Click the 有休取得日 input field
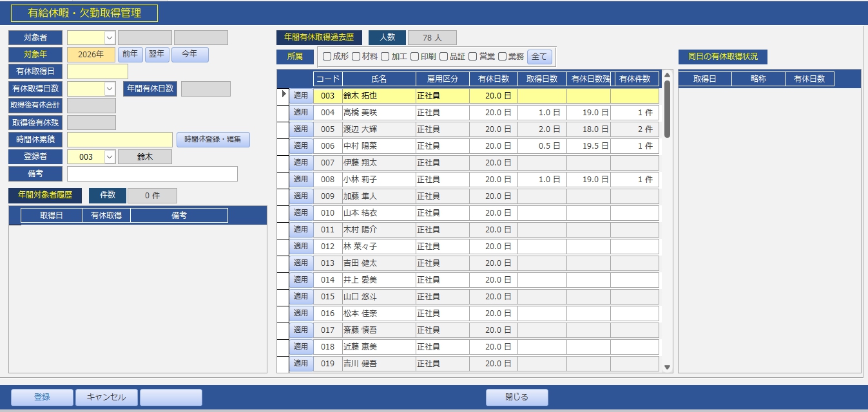Screen dimensions: 868x412 pyautogui.click(x=97, y=71)
